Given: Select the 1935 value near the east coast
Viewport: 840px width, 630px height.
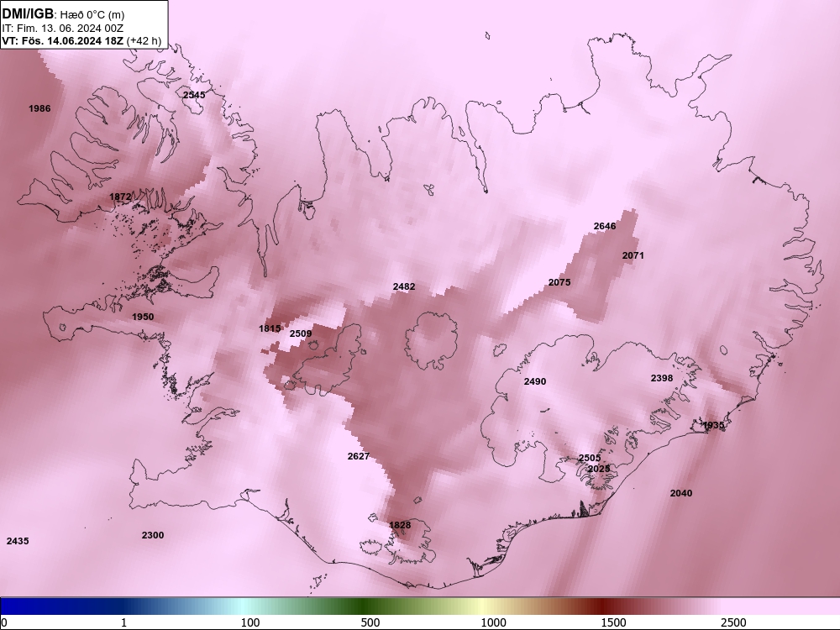Looking at the screenshot, I should click(x=713, y=425).
